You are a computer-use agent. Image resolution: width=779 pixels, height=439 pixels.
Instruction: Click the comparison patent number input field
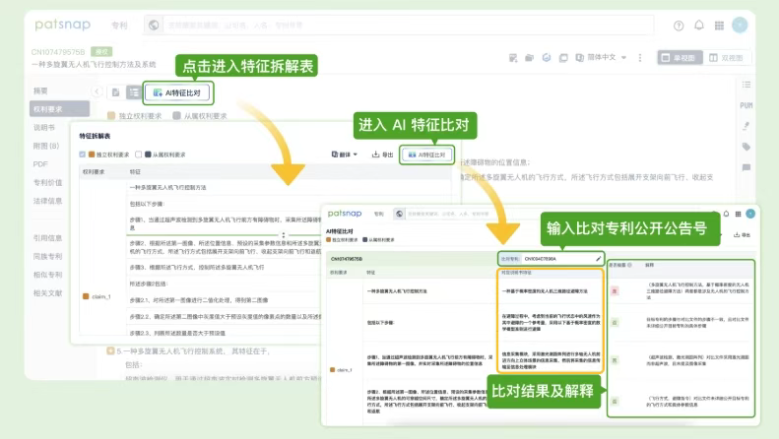coord(555,258)
